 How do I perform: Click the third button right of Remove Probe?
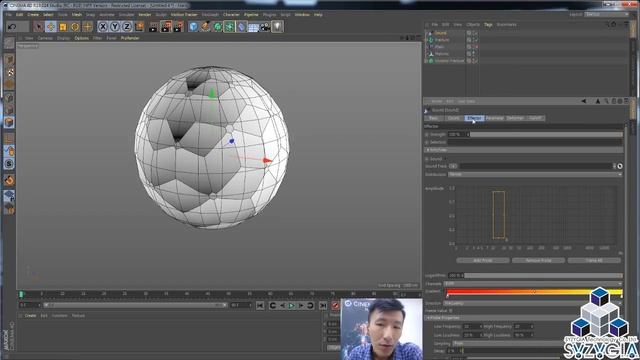(x=594, y=260)
